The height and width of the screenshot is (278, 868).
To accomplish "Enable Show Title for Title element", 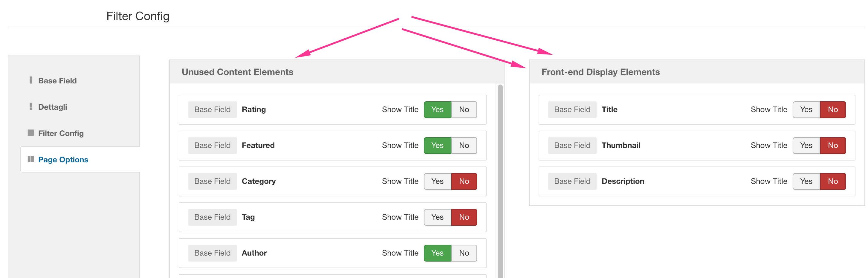I will click(806, 109).
